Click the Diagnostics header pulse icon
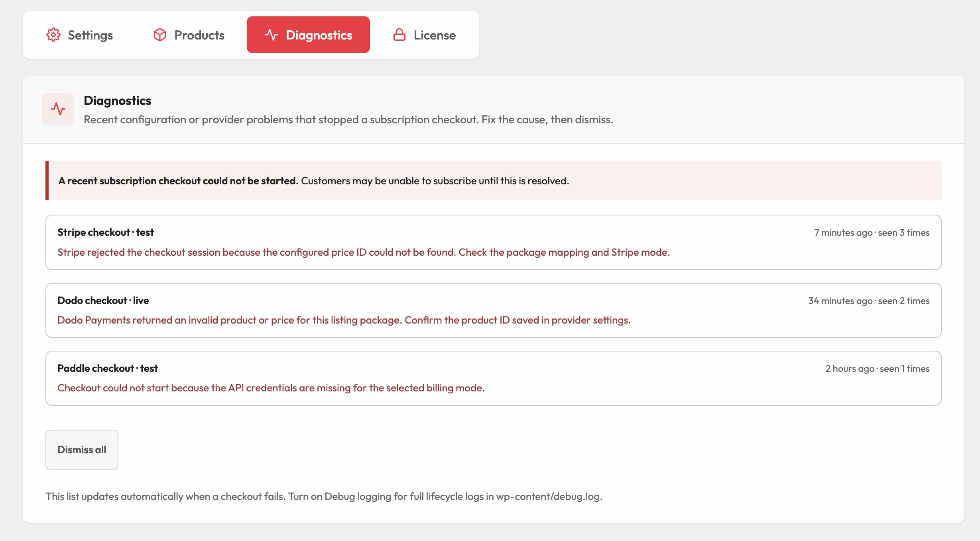The width and height of the screenshot is (980, 541). (58, 109)
